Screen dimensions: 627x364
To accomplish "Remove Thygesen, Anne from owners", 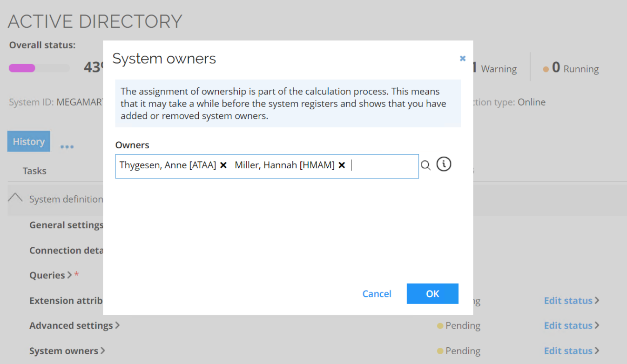I will [x=223, y=165].
